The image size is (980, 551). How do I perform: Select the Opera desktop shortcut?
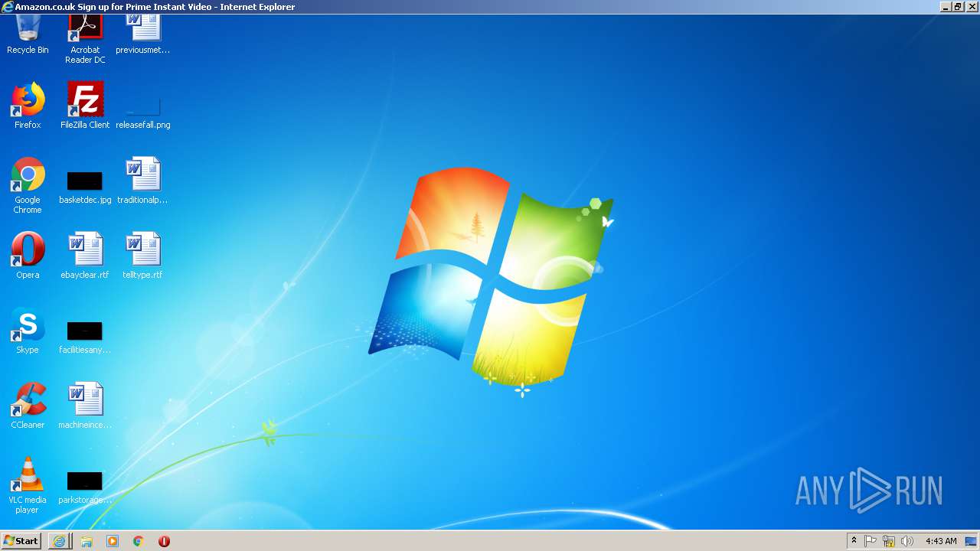tap(28, 256)
